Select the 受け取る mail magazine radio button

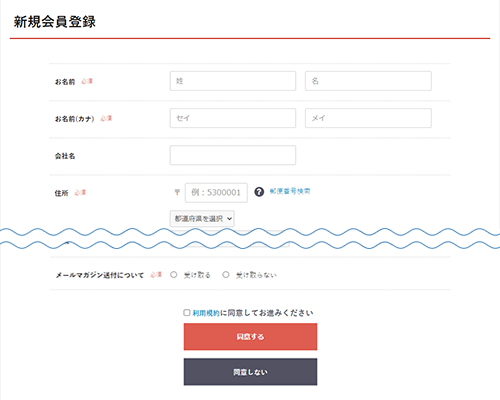pos(174,275)
